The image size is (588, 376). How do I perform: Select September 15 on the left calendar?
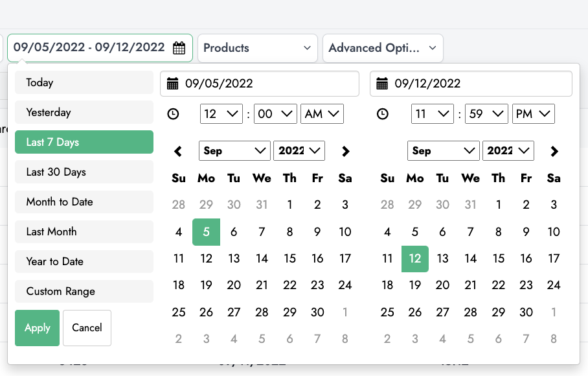click(289, 259)
